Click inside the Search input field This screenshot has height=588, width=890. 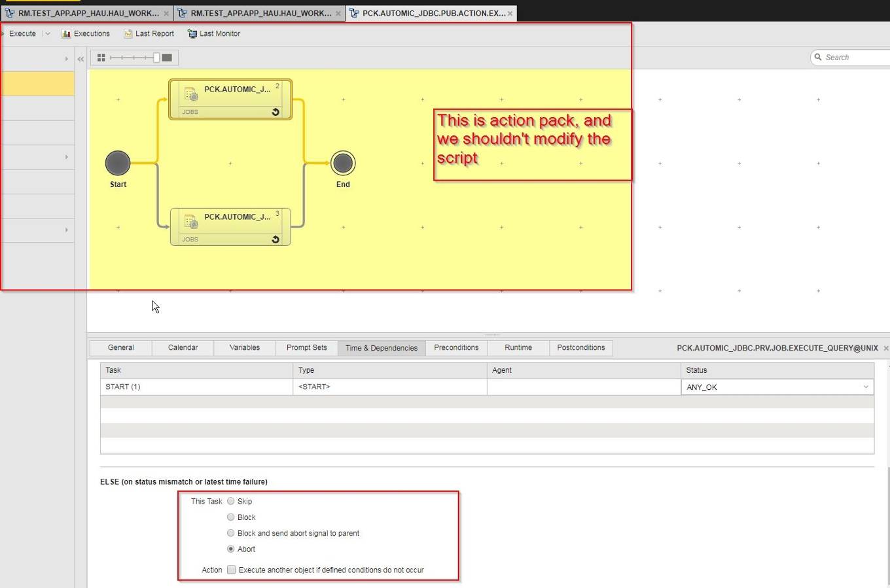coord(847,57)
